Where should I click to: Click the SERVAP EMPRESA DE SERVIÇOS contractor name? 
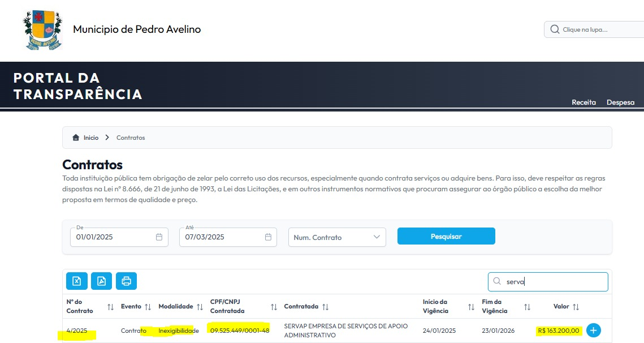(x=346, y=330)
